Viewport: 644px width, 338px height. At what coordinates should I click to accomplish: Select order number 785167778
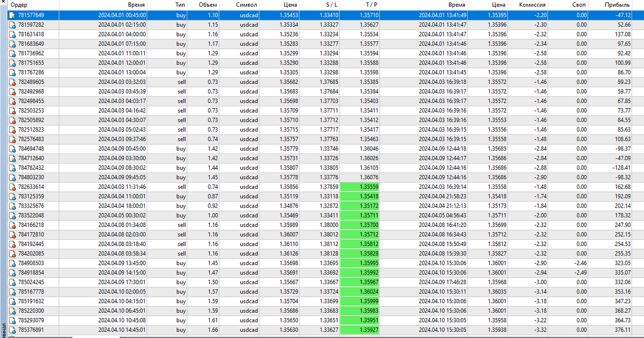coord(31,292)
